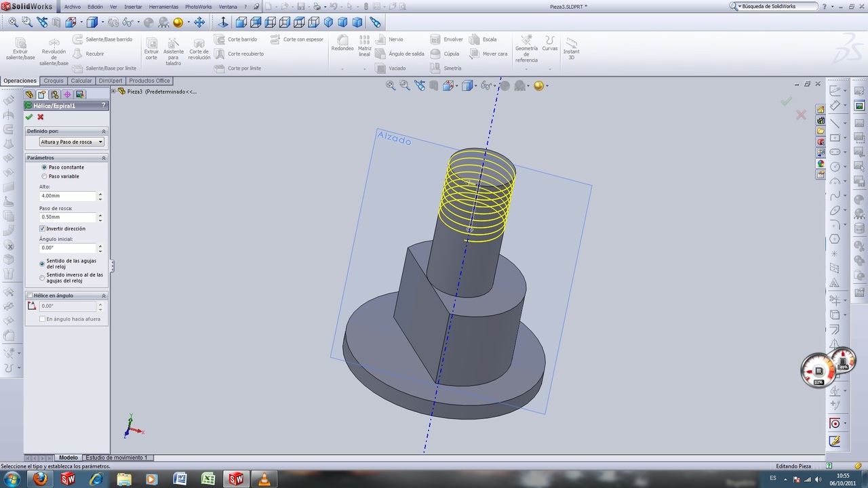The image size is (868, 488).
Task: Select the Paso variable radio button
Action: click(x=44, y=176)
